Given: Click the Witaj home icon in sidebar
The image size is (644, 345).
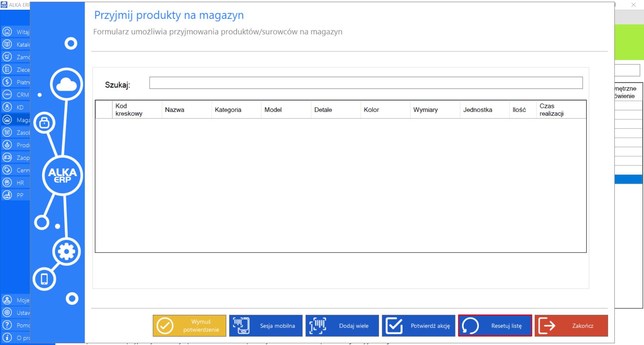Looking at the screenshot, I should (x=7, y=32).
